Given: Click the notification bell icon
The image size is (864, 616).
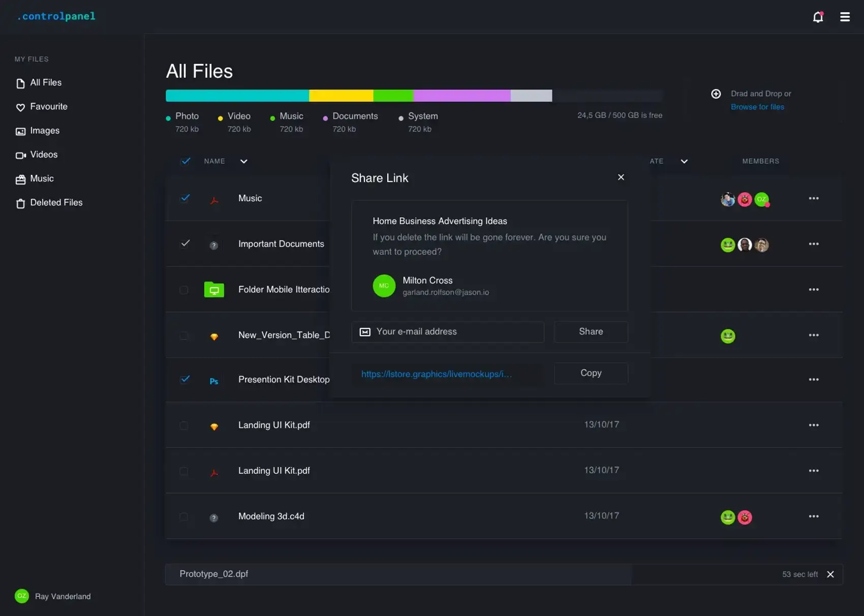Looking at the screenshot, I should [x=817, y=17].
